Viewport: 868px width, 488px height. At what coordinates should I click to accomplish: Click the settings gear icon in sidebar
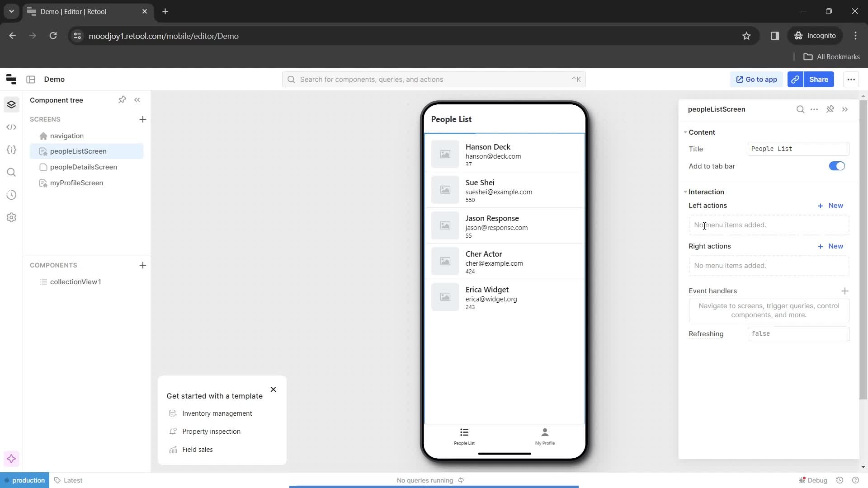coord(11,217)
